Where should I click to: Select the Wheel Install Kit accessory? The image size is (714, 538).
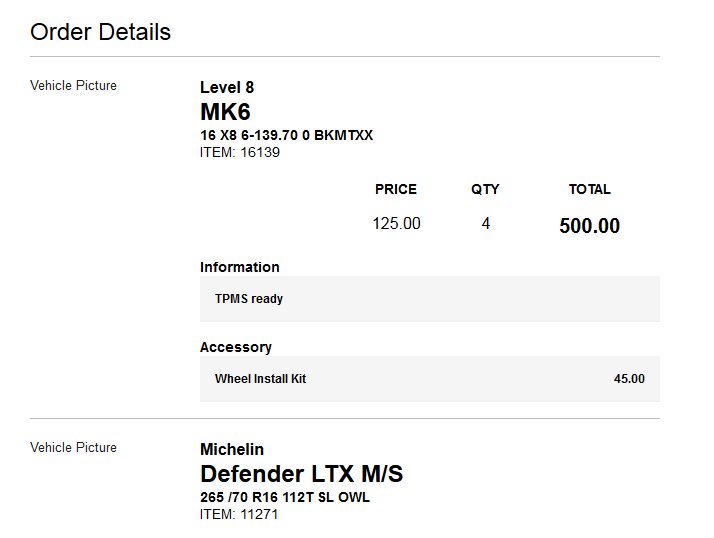pyautogui.click(x=260, y=379)
